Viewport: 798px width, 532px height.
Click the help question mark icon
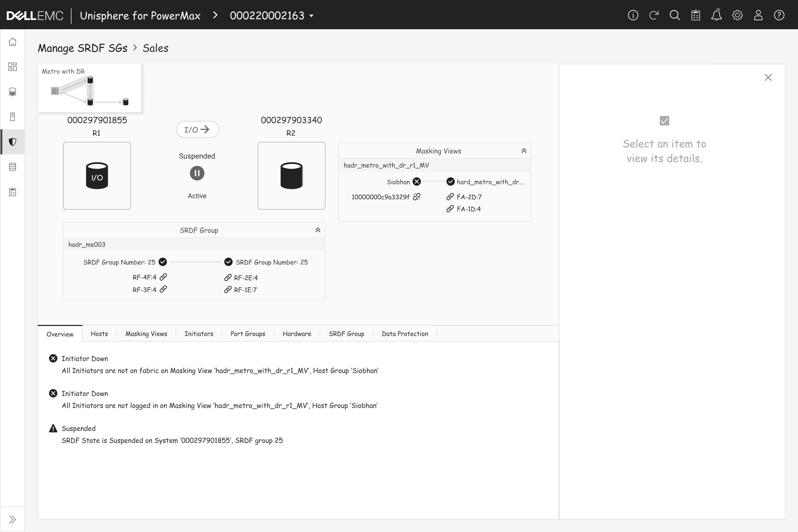pos(779,16)
